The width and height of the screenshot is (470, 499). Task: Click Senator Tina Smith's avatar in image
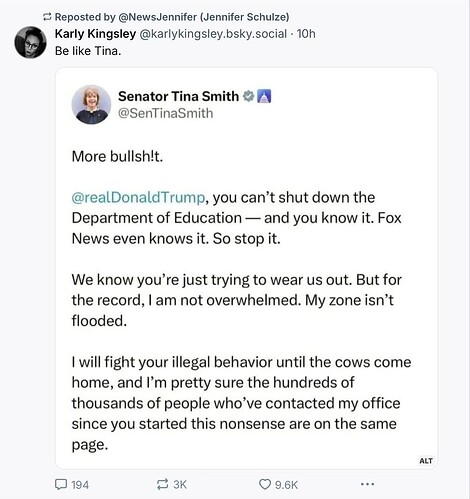pyautogui.click(x=91, y=105)
